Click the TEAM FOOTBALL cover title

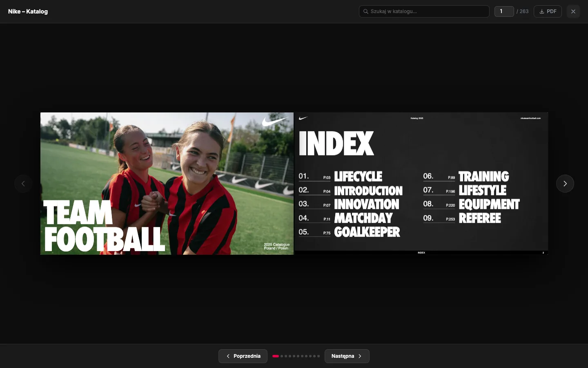coord(104,226)
